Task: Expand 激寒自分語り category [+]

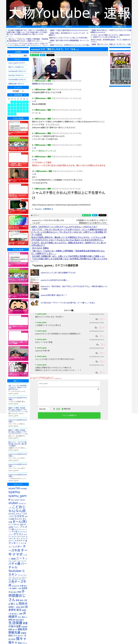Action: (x=23, y=84)
